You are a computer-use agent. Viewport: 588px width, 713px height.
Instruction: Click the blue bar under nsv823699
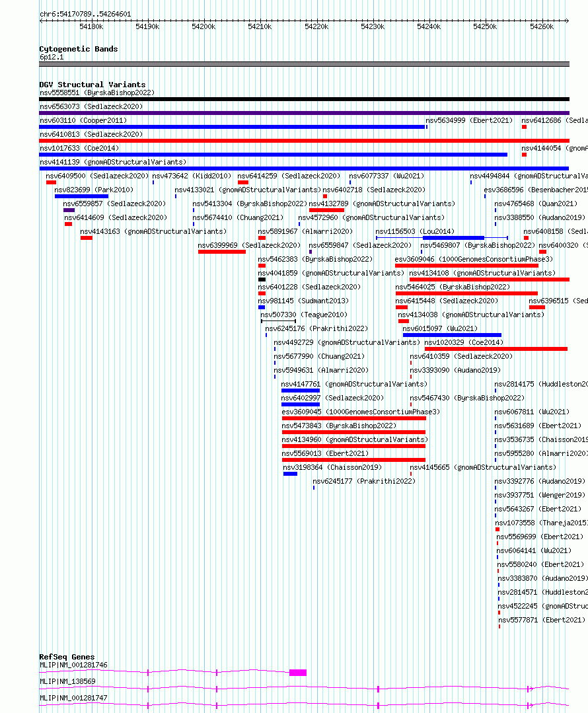[81, 196]
